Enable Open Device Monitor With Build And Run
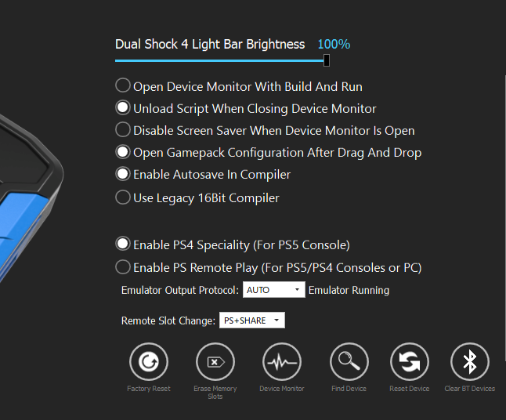The width and height of the screenshot is (506, 420). click(123, 86)
